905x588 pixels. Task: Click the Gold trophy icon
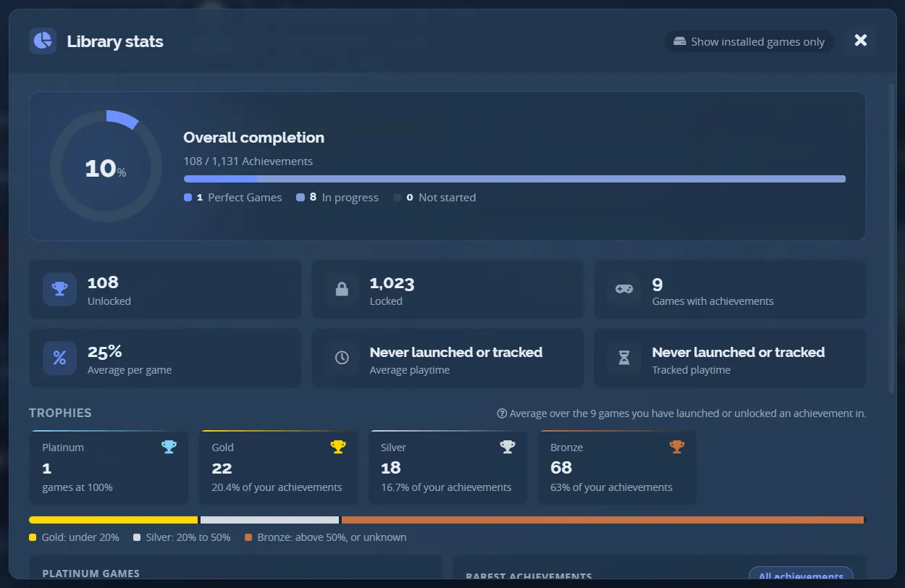pyautogui.click(x=338, y=447)
